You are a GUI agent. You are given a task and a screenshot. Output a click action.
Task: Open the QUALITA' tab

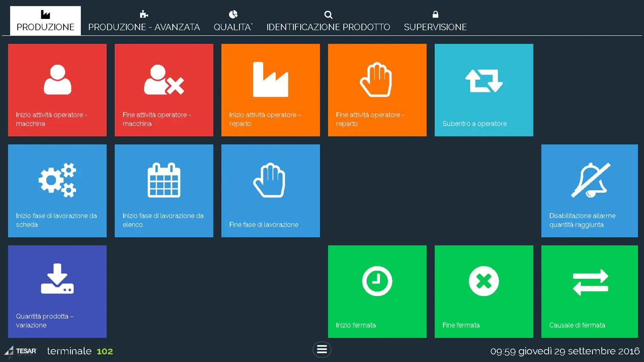233,21
